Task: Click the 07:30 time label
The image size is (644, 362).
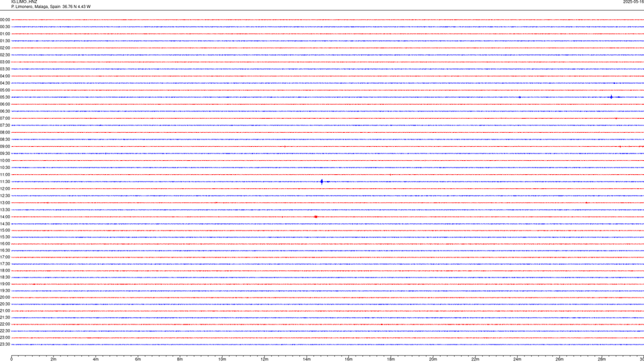Action: pos(5,125)
